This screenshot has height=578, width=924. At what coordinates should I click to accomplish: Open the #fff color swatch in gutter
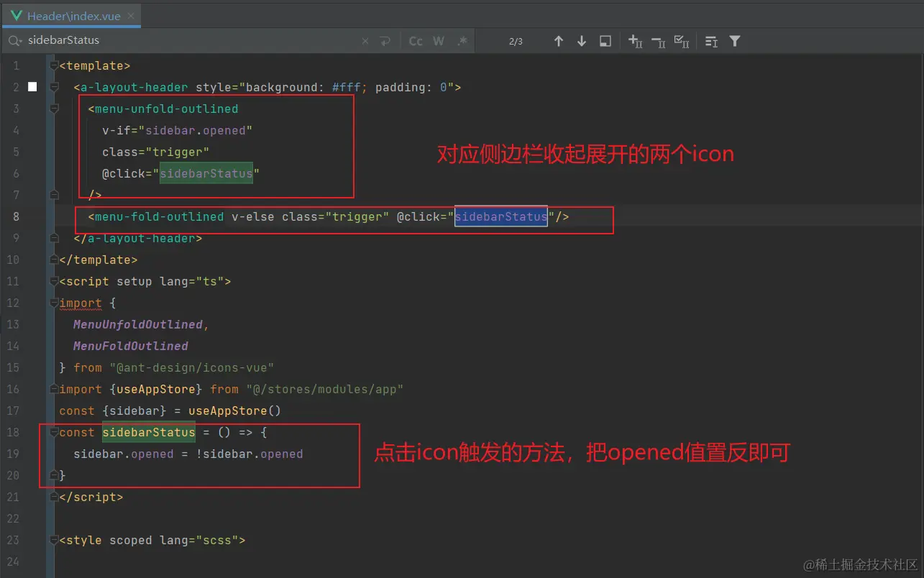(32, 87)
